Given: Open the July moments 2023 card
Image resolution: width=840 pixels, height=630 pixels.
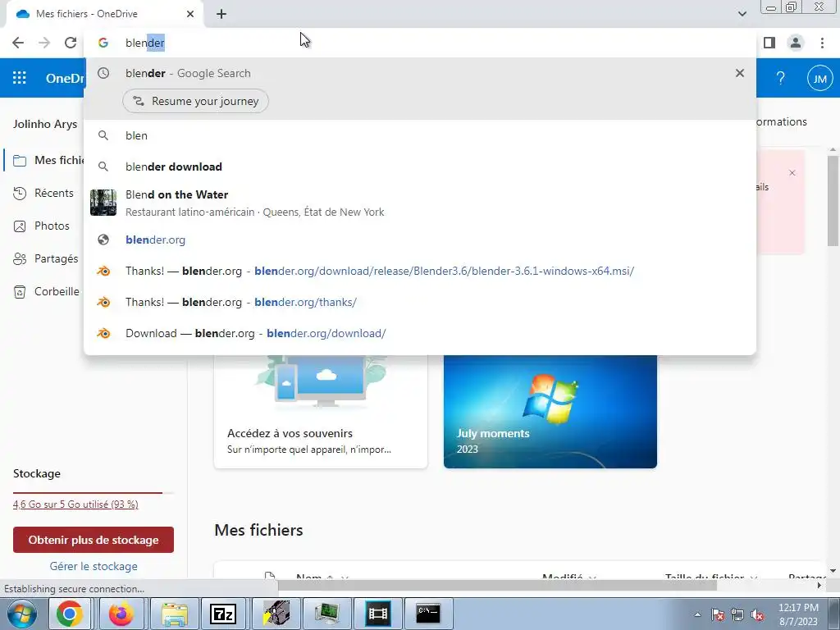Looking at the screenshot, I should (550, 412).
